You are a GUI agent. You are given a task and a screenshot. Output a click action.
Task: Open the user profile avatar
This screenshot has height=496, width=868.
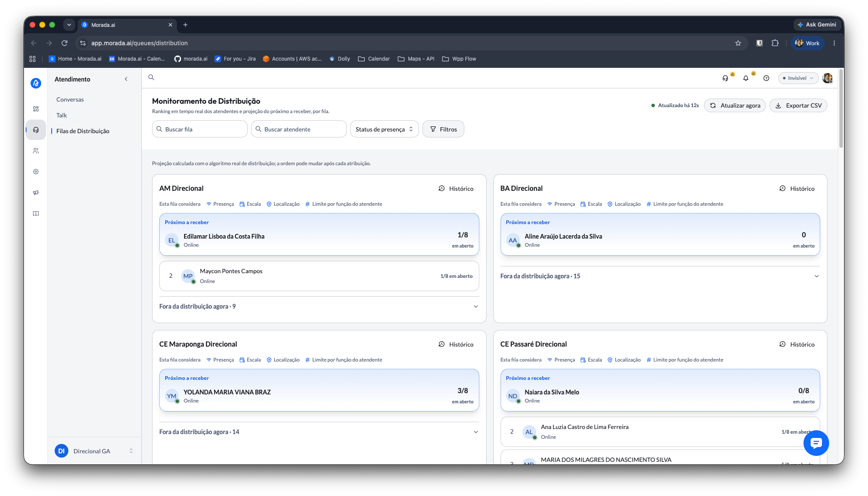click(827, 78)
